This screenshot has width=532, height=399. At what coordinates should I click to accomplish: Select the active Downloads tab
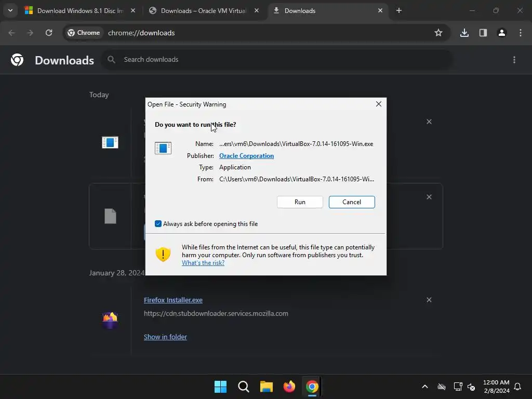327,10
